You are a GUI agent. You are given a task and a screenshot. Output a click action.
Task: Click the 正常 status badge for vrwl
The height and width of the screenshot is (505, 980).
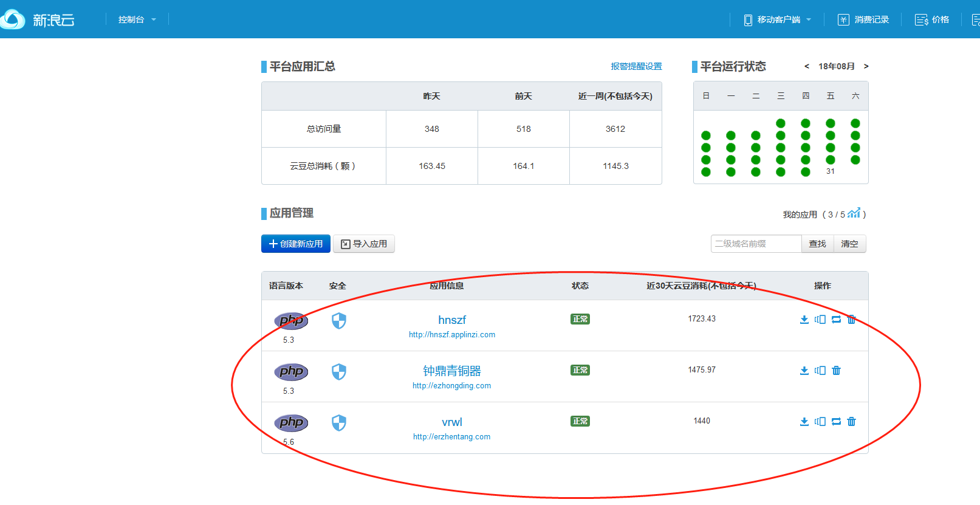[x=580, y=421]
